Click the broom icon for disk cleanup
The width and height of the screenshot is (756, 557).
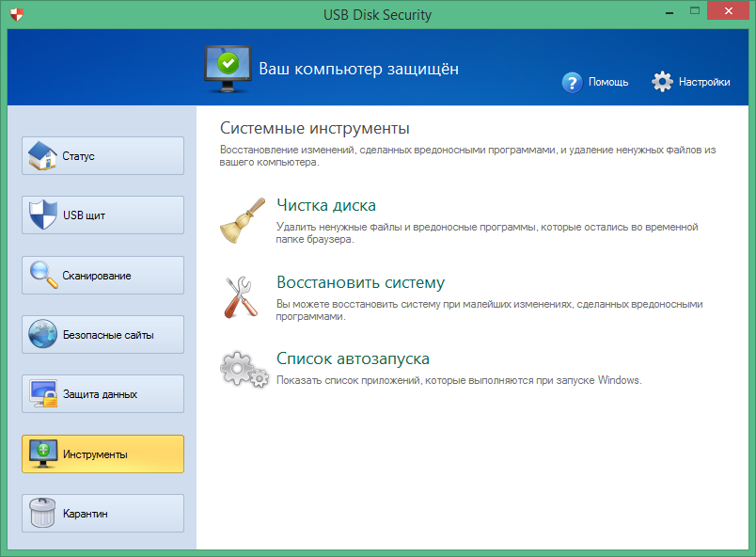click(x=243, y=220)
